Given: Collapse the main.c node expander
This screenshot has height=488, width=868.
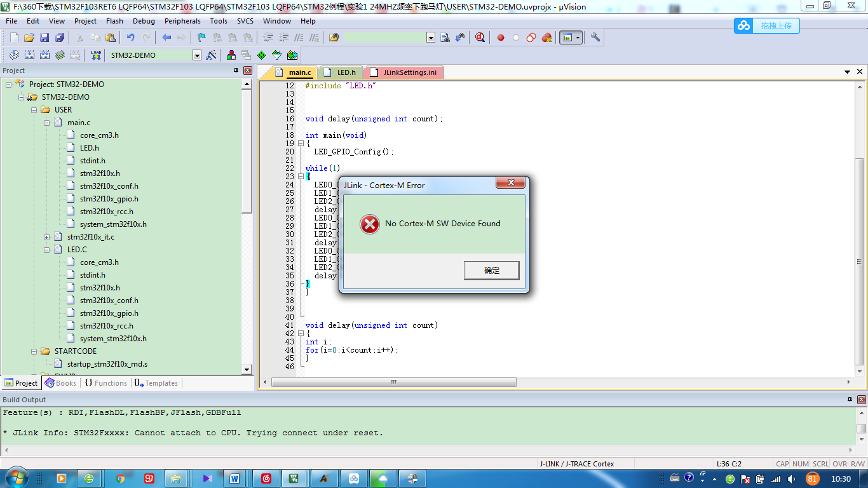Looking at the screenshot, I should 46,123.
